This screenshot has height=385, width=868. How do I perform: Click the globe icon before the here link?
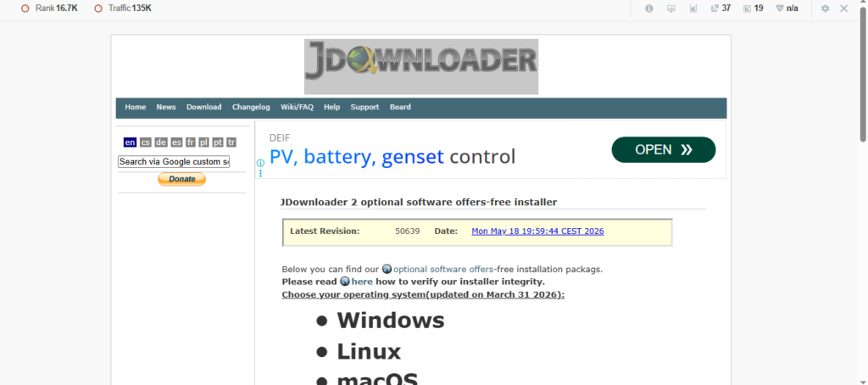click(345, 282)
